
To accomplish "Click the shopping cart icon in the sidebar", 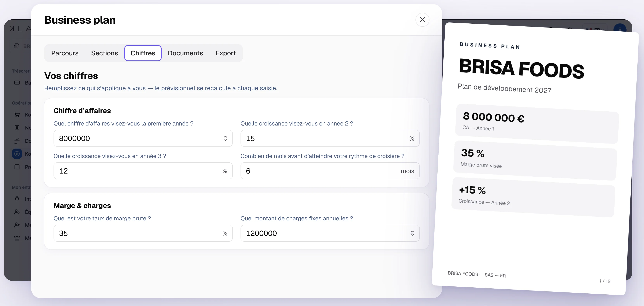I will [x=17, y=115].
